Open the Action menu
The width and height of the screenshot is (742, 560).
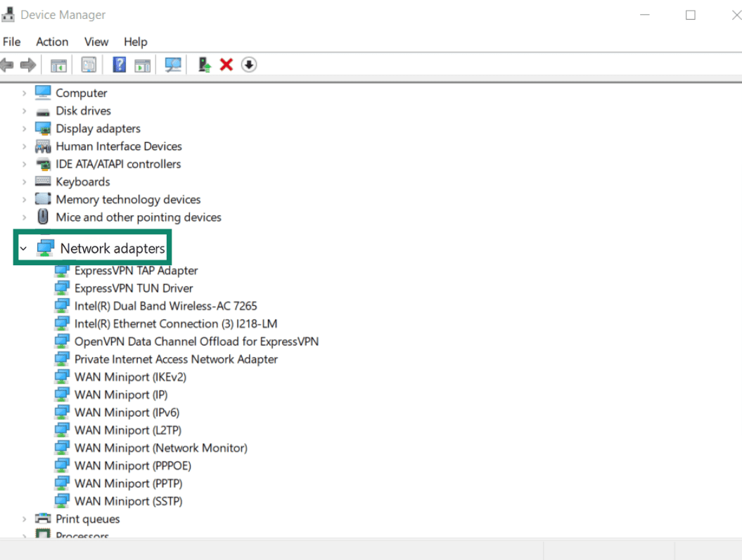[51, 42]
